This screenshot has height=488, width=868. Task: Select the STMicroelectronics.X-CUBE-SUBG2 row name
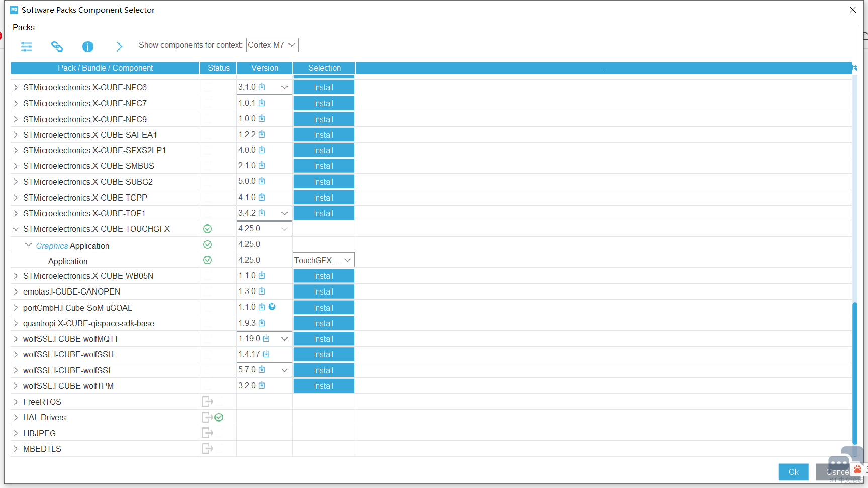coord(88,182)
